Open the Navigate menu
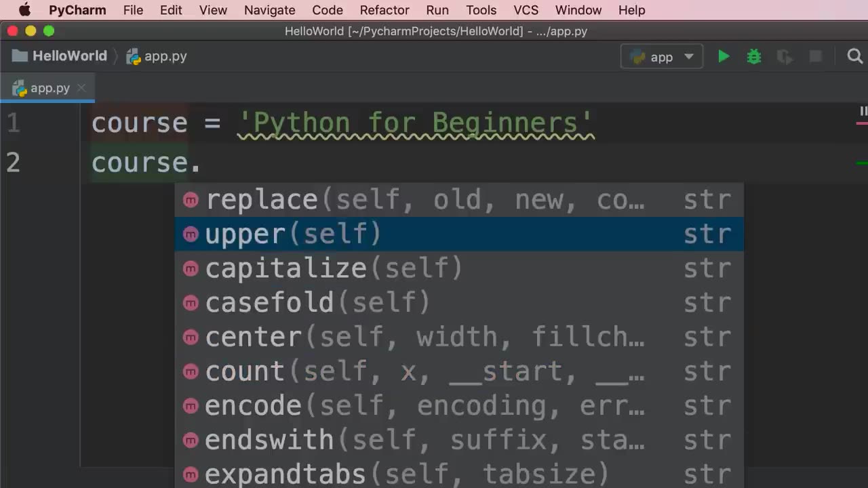 270,10
